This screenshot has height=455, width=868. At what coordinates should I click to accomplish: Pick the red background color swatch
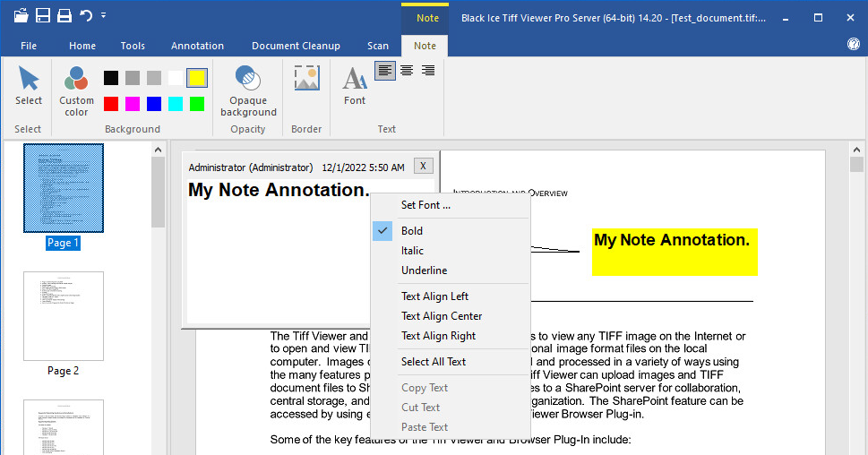[x=111, y=104]
